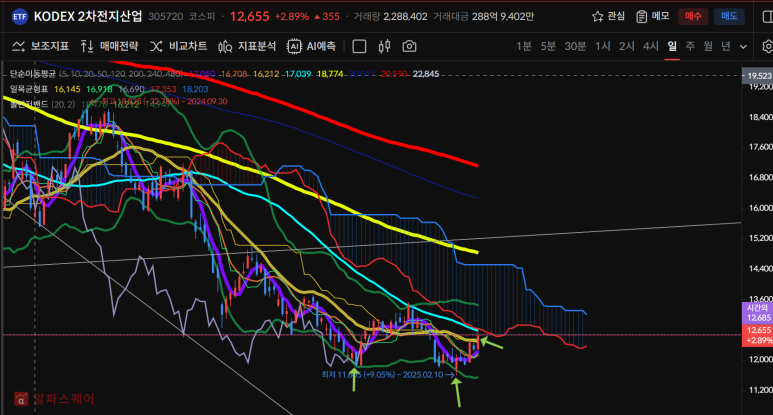
Task: Click the 볼린저밴드 indicator label
Action: (29, 104)
